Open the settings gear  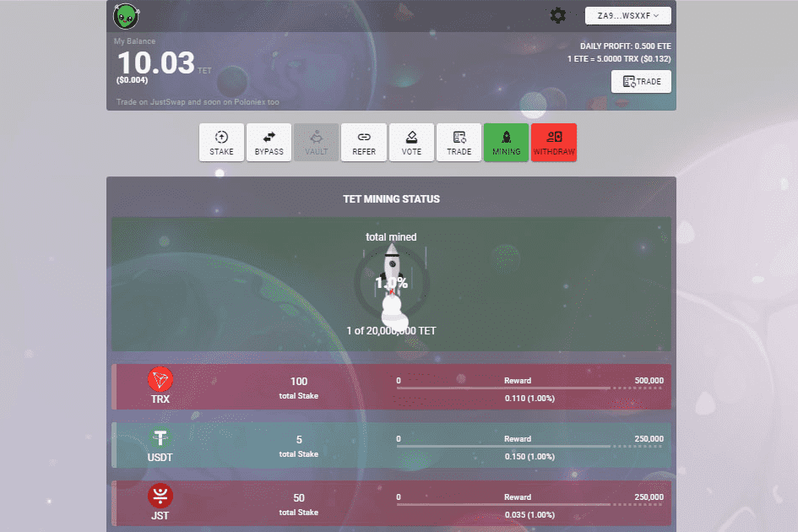(557, 15)
